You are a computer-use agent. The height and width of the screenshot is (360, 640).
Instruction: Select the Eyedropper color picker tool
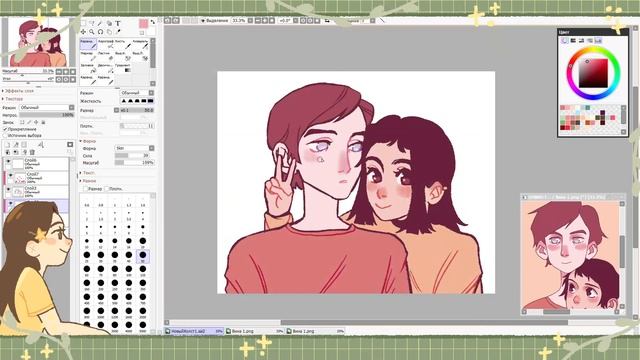click(118, 32)
